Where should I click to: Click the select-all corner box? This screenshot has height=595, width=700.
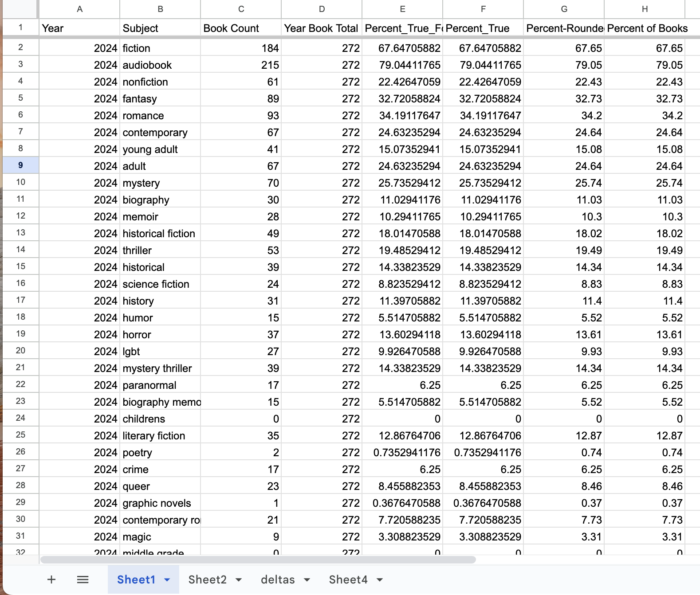tap(20, 9)
